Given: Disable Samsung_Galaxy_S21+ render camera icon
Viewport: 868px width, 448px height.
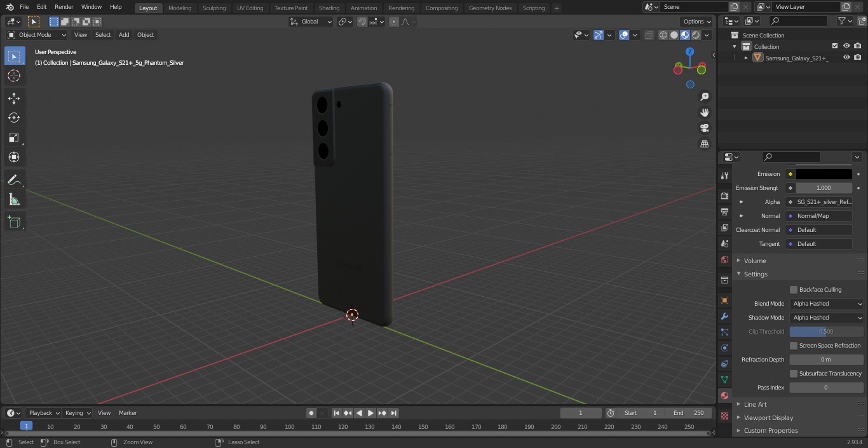Looking at the screenshot, I should tap(858, 58).
